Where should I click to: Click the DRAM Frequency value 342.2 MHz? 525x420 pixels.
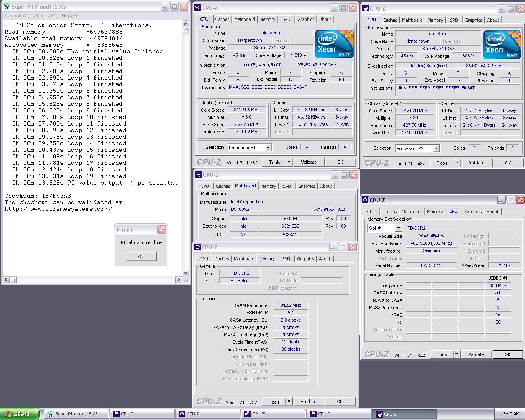pos(291,306)
